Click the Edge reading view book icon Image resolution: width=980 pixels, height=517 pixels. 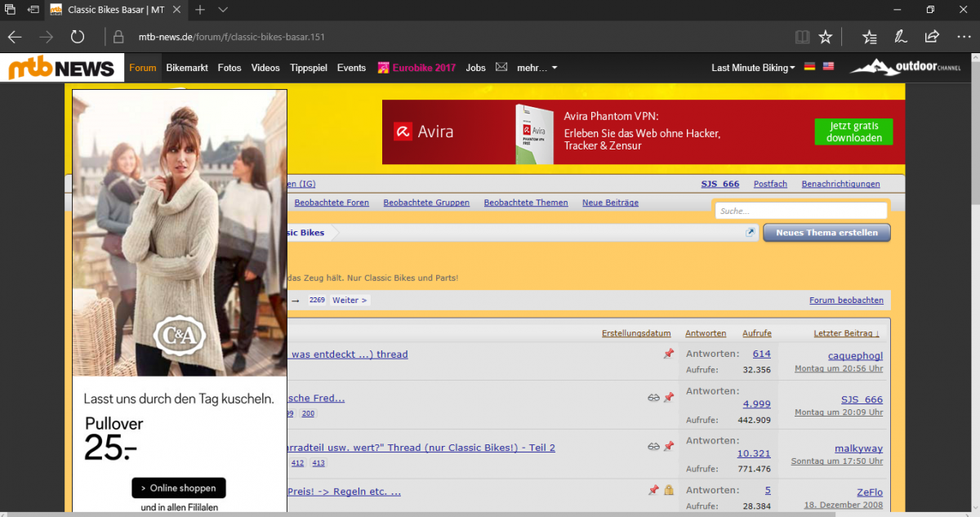pos(803,37)
